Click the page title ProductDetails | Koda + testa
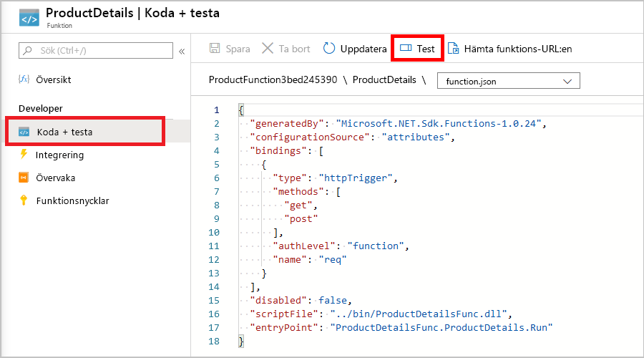Image resolution: width=644 pixels, height=358 pixels. tap(132, 13)
